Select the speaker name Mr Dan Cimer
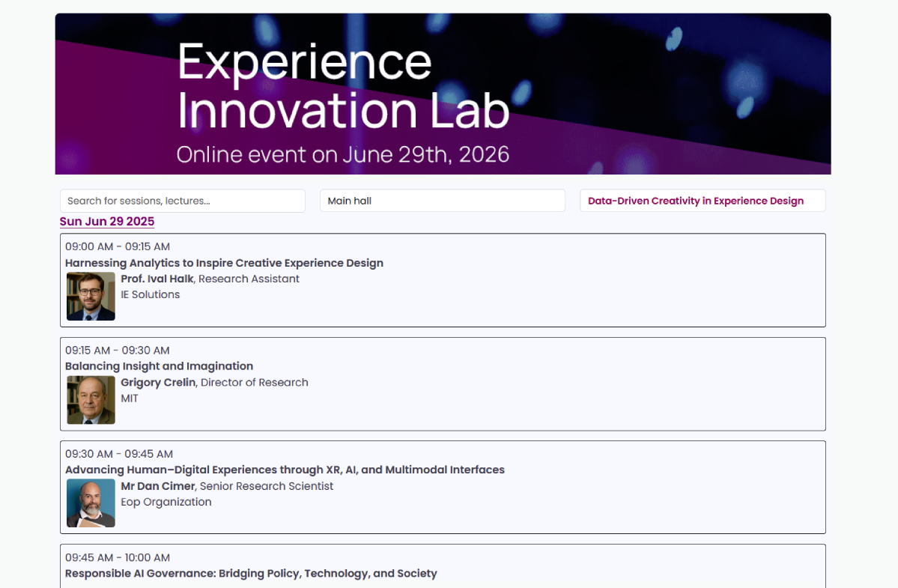The height and width of the screenshot is (588, 898). coord(157,486)
